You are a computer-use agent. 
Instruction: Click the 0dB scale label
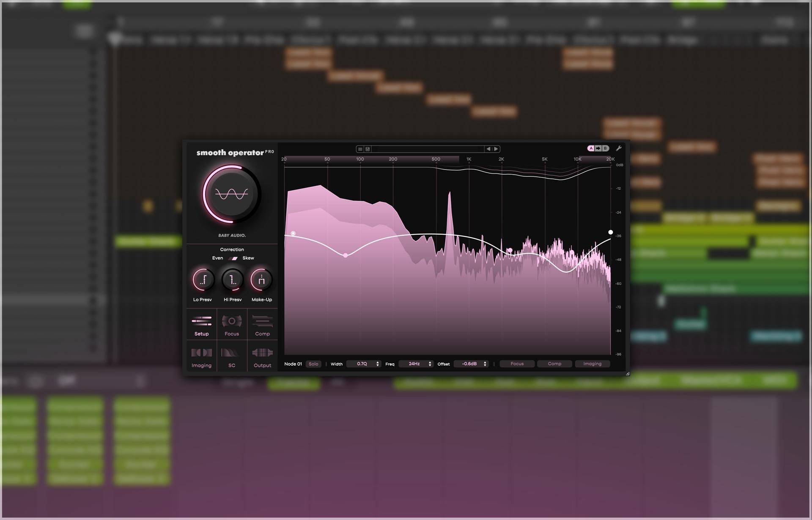click(x=620, y=165)
